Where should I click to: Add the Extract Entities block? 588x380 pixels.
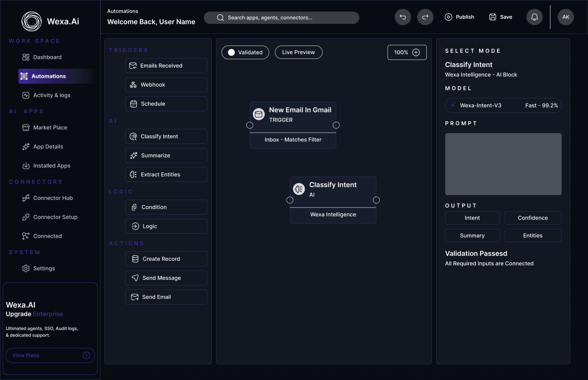166,175
